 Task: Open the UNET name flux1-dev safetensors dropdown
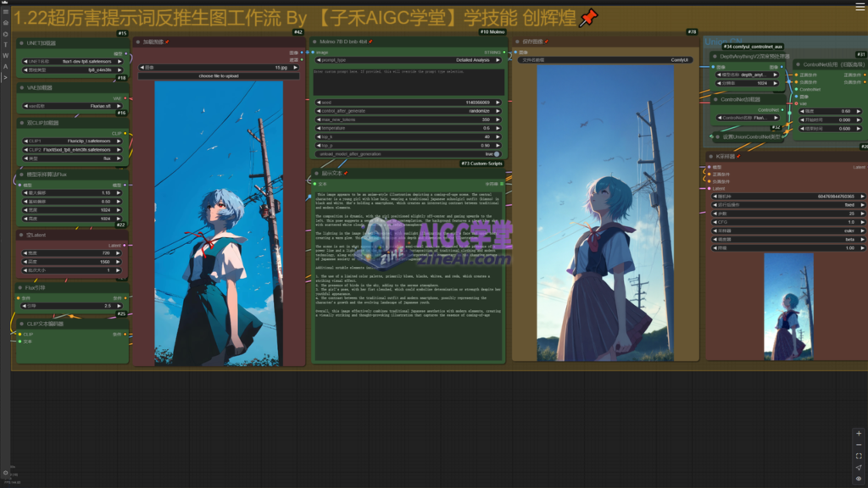[x=72, y=61]
